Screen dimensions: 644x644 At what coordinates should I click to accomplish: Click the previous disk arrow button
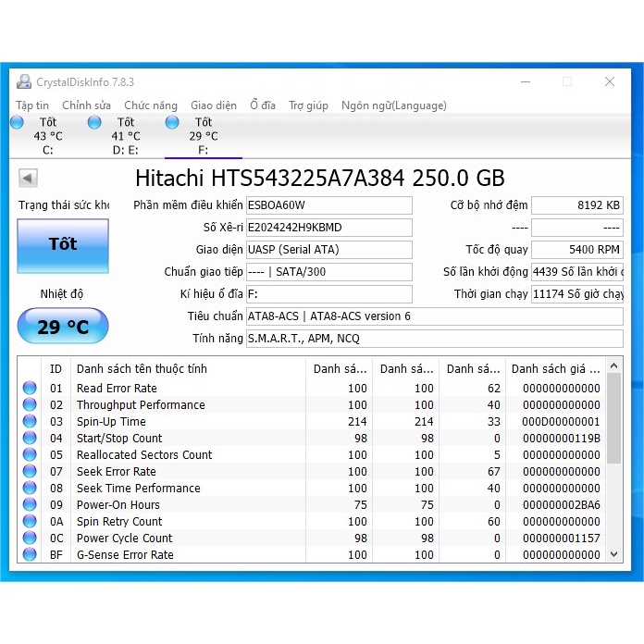tap(28, 179)
